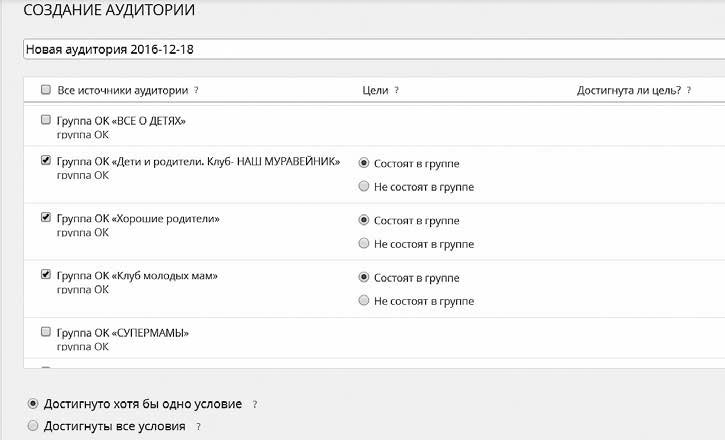This screenshot has width=725, height=440.
Task: Open help hint for «Достигнуты все условия»
Action: (x=199, y=427)
